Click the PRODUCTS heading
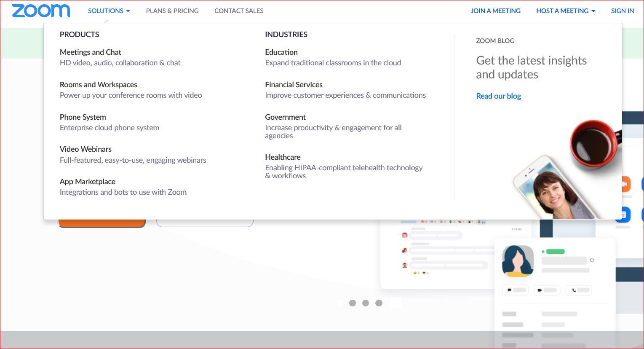The width and height of the screenshot is (644, 349). click(x=80, y=35)
